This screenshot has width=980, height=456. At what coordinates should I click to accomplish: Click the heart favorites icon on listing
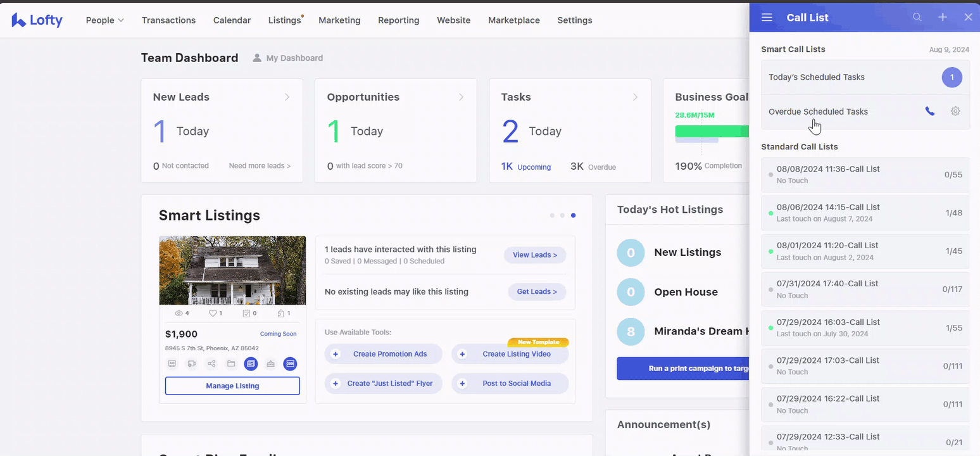pyautogui.click(x=213, y=313)
